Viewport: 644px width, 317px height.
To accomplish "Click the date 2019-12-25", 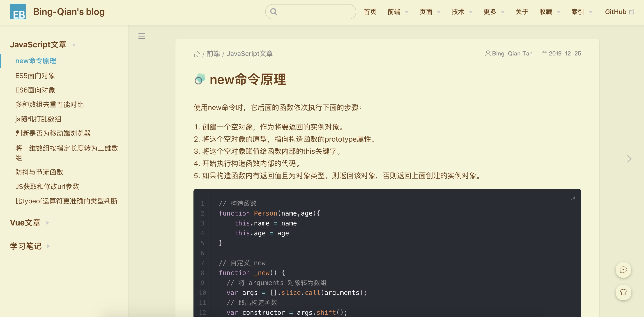I will (x=565, y=53).
